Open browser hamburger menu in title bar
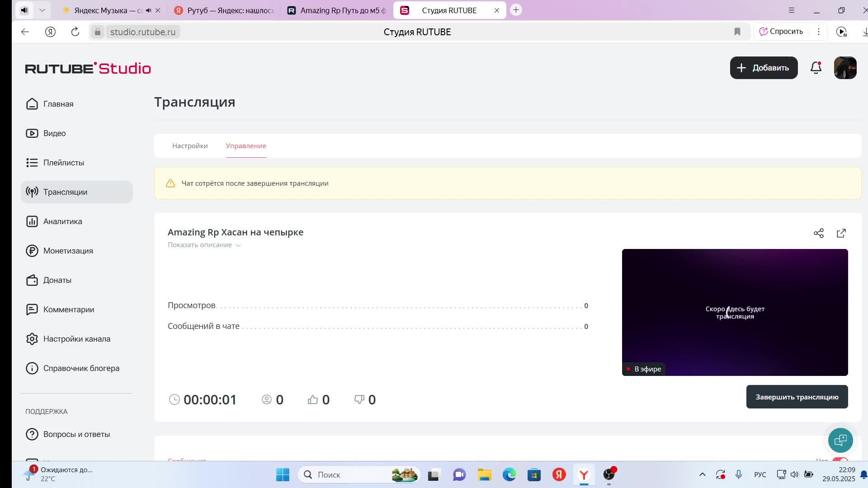This screenshot has width=868, height=488. tap(792, 10)
